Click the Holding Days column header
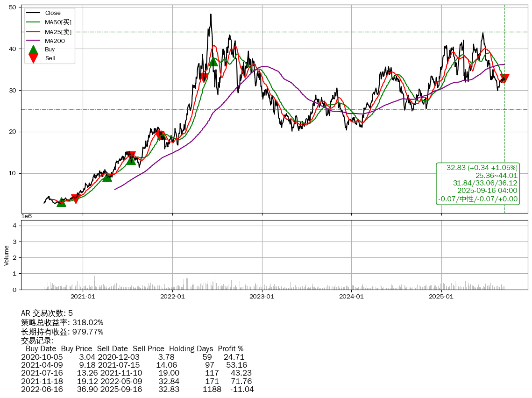 pyautogui.click(x=191, y=349)
